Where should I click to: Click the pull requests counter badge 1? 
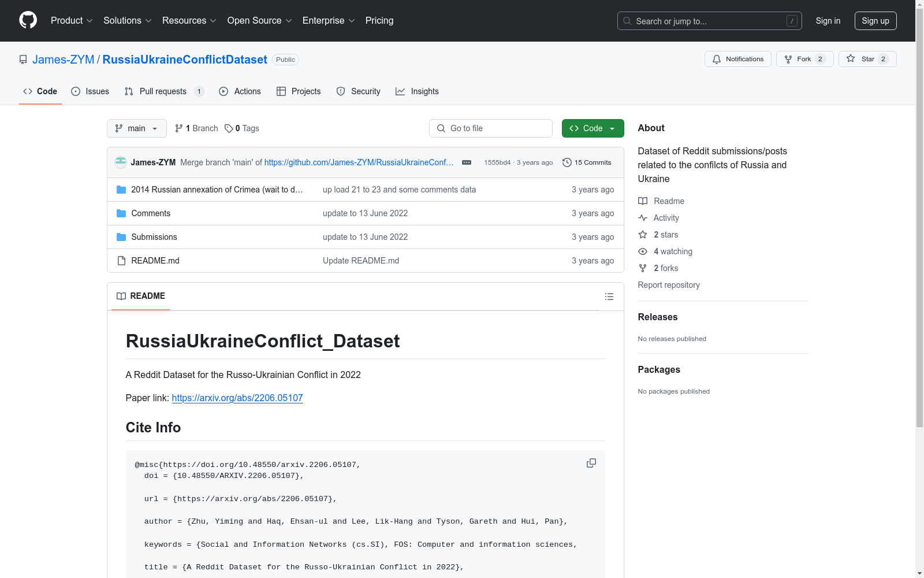coord(199,91)
